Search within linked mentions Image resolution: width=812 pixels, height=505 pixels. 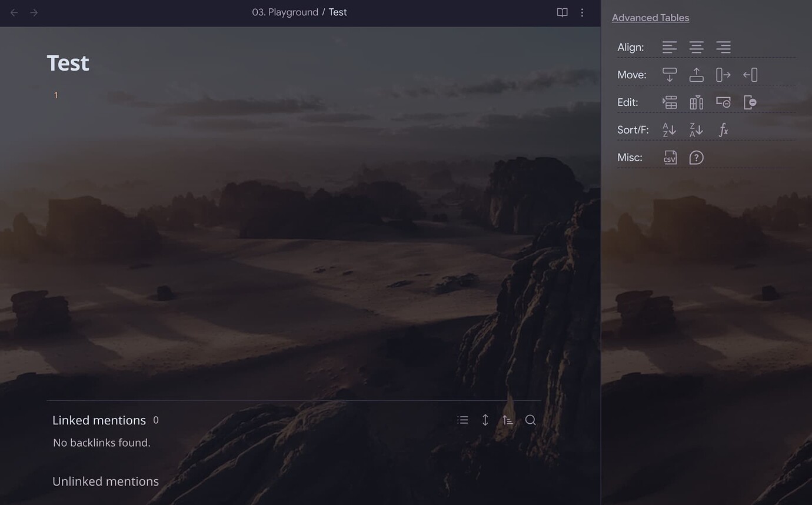(530, 420)
